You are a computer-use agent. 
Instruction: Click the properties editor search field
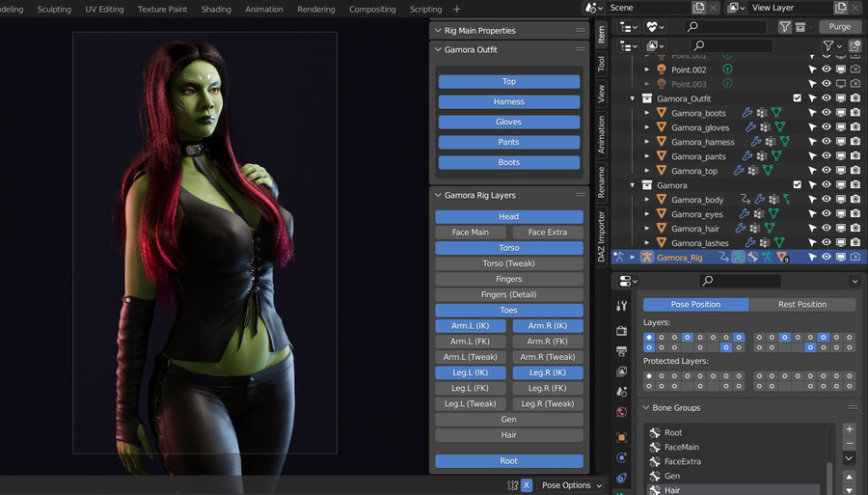(740, 281)
